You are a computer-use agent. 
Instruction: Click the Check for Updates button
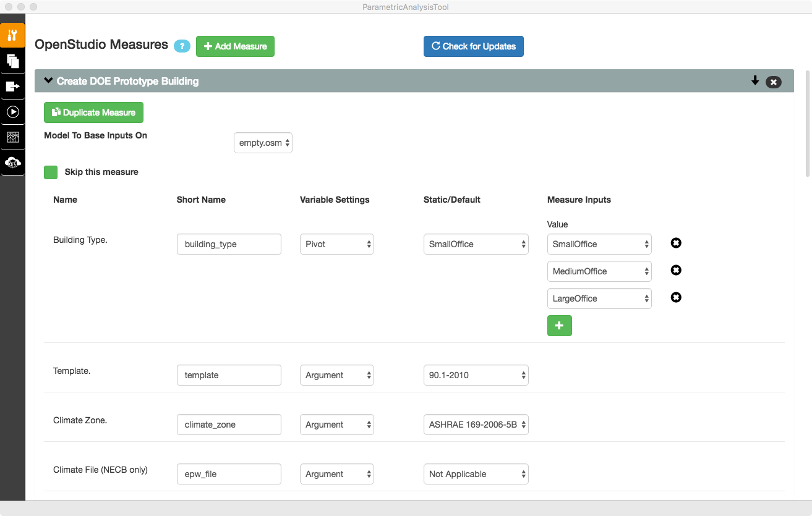473,46
